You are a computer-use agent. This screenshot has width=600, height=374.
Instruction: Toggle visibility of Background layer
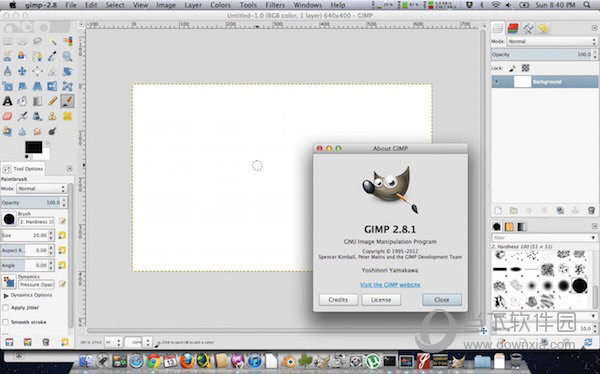[496, 82]
